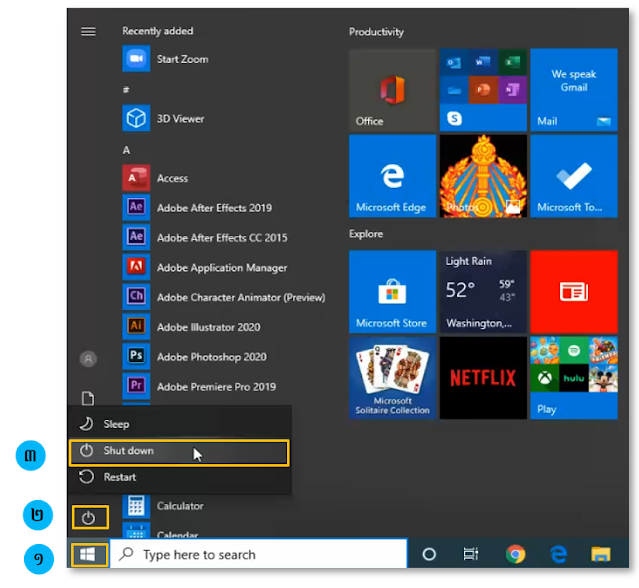
Task: Open the Access app icon
Action: (136, 178)
